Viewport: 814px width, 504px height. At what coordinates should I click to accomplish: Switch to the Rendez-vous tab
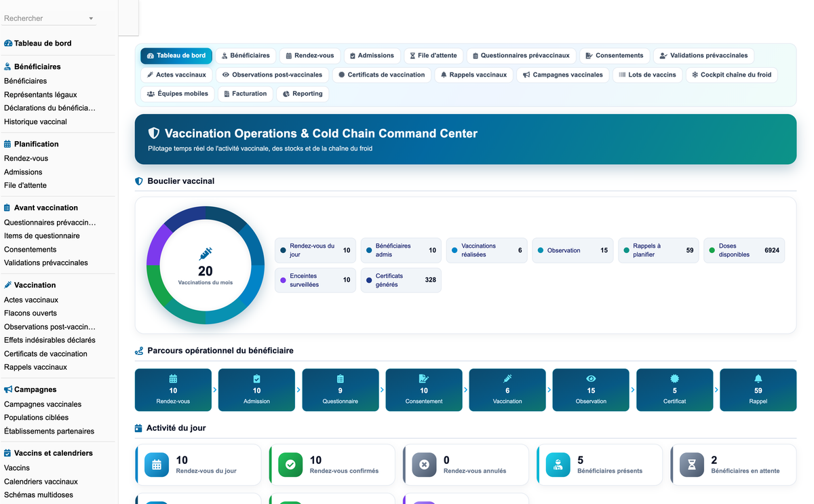click(x=310, y=56)
